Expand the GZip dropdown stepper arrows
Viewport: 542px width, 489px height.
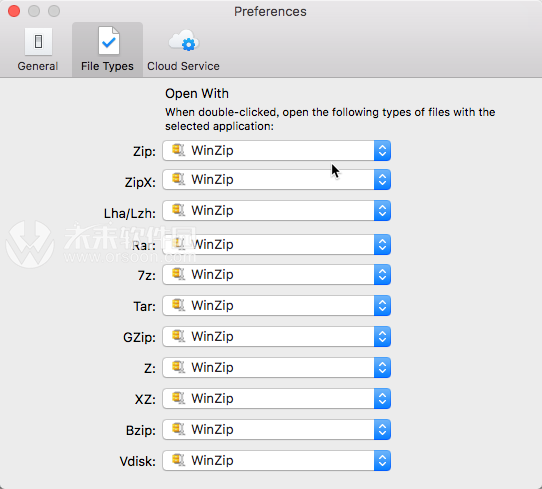382,336
